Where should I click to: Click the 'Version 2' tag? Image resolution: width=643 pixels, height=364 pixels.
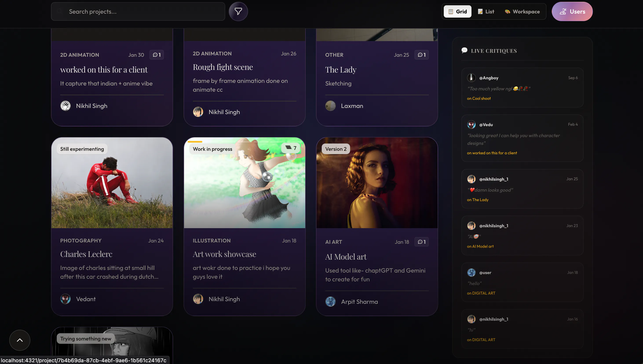[x=336, y=149]
